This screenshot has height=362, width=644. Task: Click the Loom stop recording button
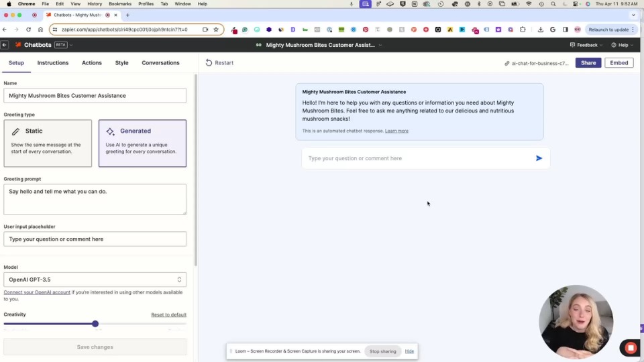click(x=631, y=348)
